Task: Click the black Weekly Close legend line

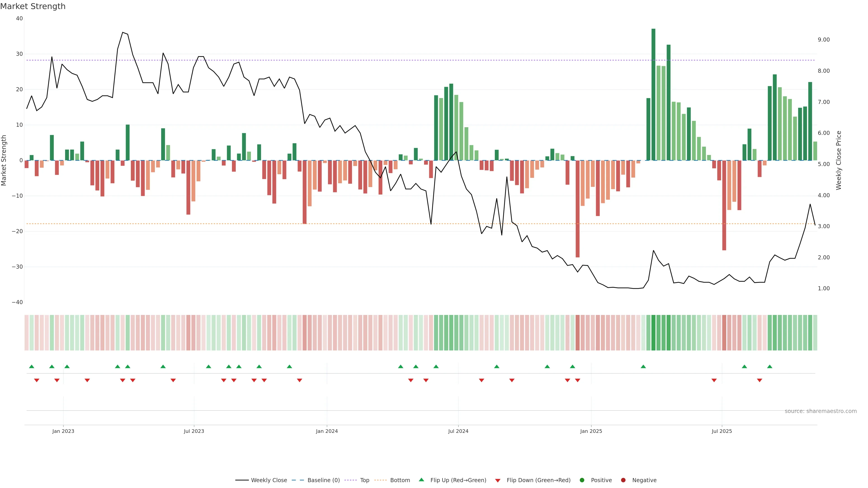Action: tap(242, 480)
